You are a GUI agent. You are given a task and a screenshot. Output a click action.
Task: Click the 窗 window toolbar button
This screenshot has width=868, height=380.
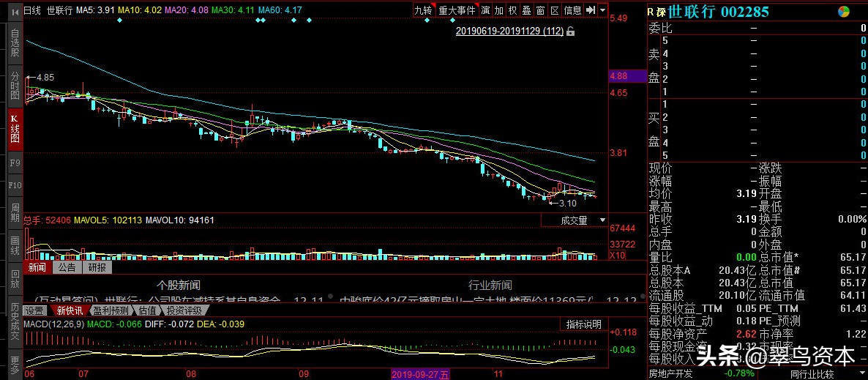click(539, 10)
